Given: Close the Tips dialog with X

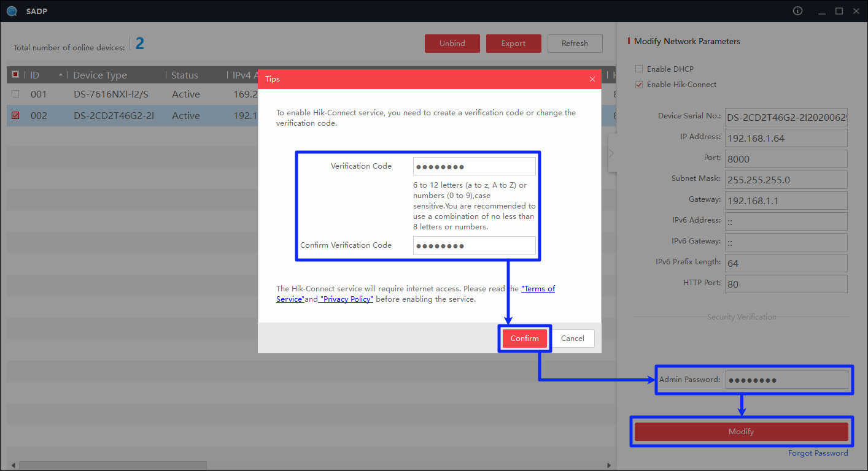Looking at the screenshot, I should pyautogui.click(x=592, y=79).
